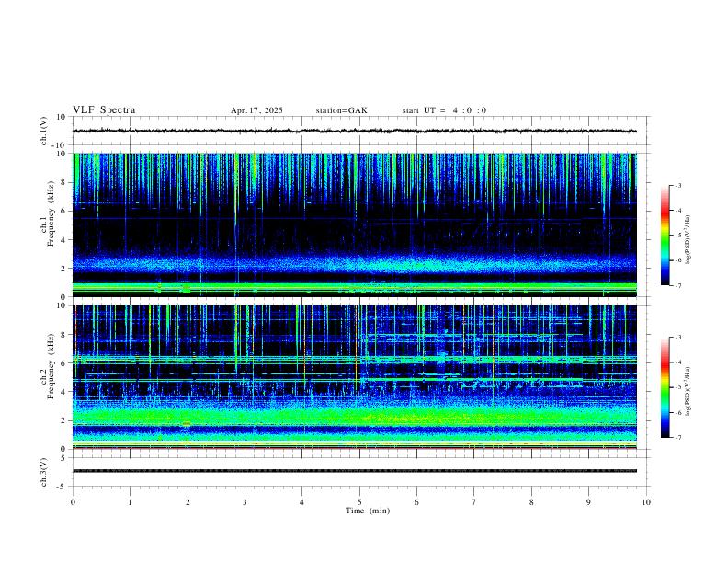Click the "Time (min)" axis title
This screenshot has width=728, height=563.
(x=368, y=511)
